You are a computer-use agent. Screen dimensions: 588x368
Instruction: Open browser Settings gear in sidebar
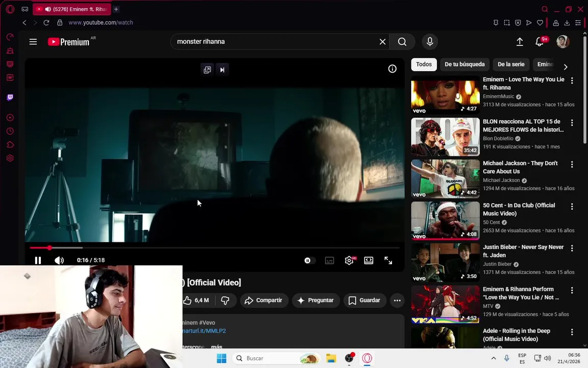click(10, 158)
